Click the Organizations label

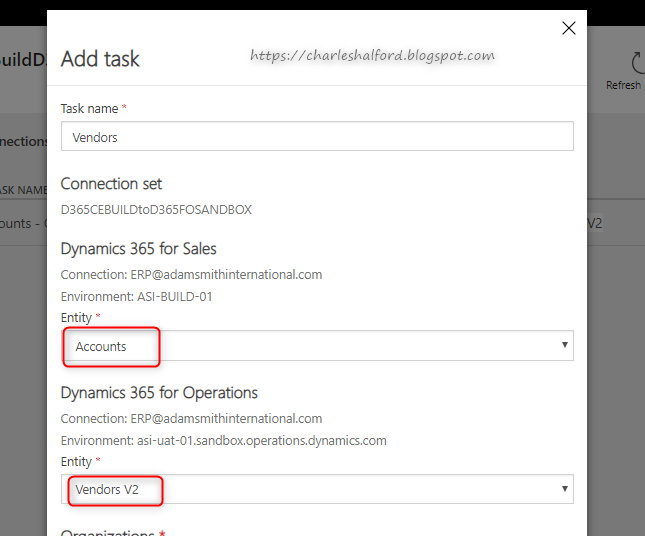[107, 530]
